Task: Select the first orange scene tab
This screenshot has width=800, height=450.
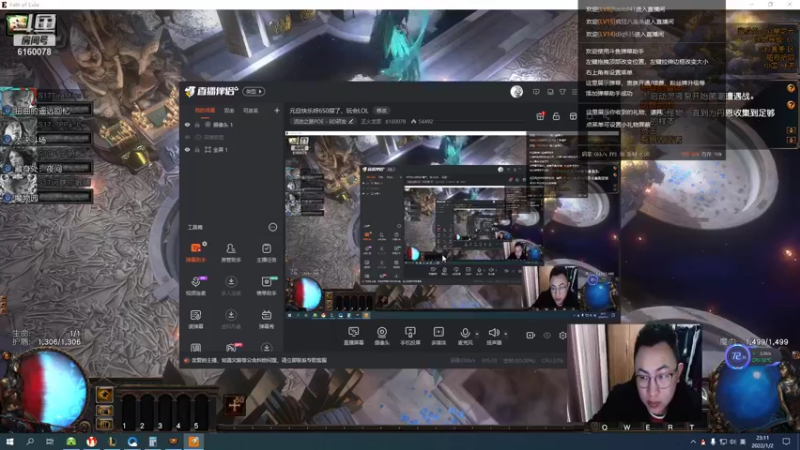Action: pos(205,110)
